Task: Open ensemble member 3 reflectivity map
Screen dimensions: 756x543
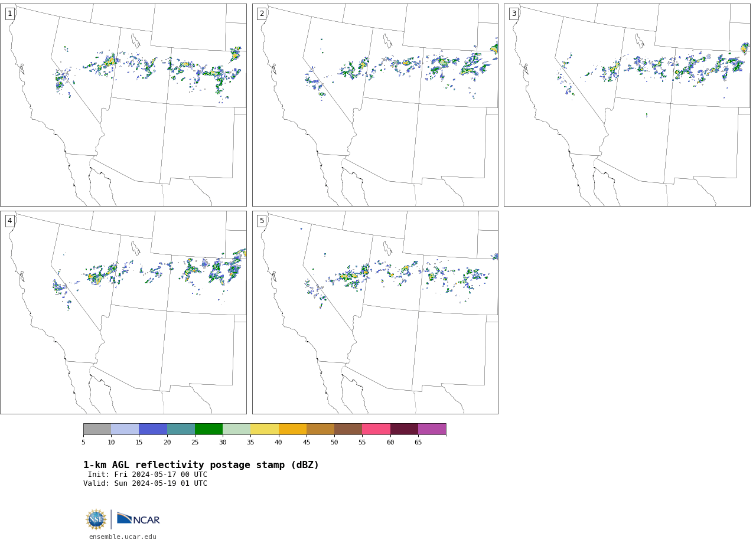Action: coord(627,105)
